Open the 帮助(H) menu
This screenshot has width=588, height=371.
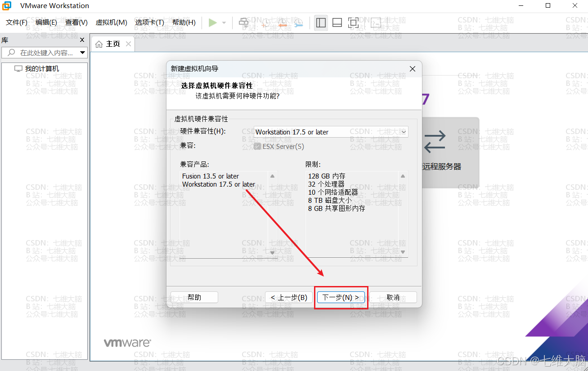click(x=184, y=22)
